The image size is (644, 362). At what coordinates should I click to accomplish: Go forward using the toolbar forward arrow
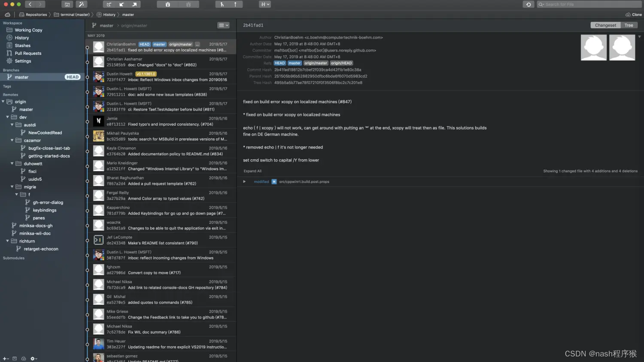[x=40, y=4]
